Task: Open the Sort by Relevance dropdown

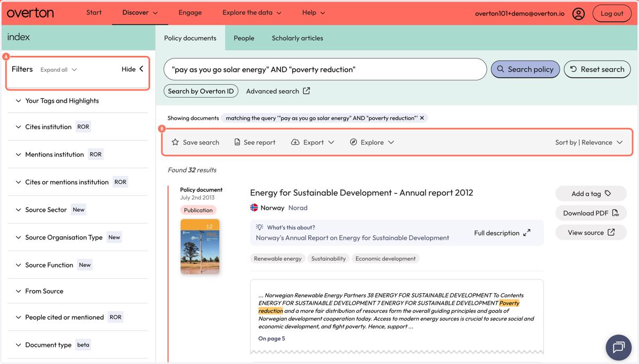Action: tap(588, 142)
